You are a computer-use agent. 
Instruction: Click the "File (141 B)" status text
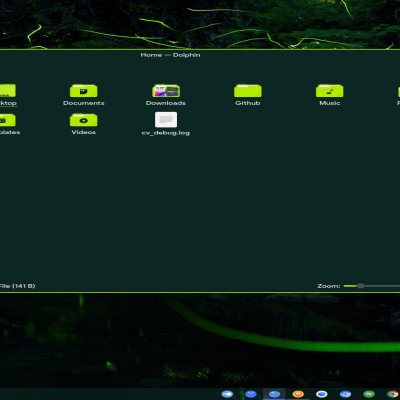point(17,286)
